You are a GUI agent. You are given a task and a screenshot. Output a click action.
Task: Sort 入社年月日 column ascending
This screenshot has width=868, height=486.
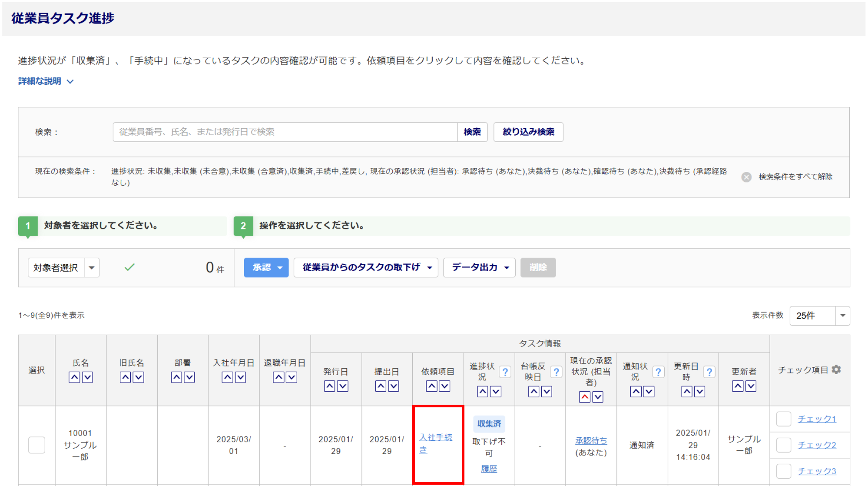coord(227,377)
